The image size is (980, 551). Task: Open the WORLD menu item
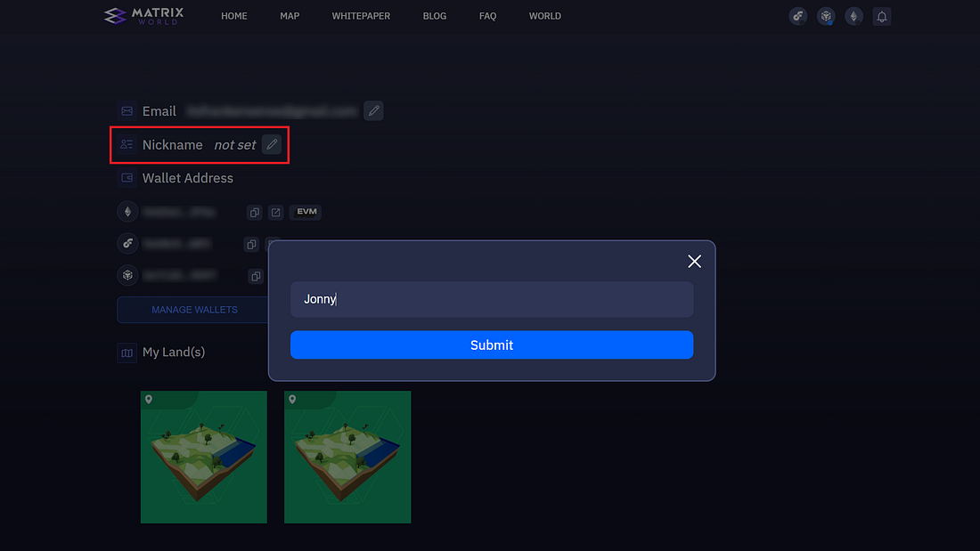pos(545,16)
